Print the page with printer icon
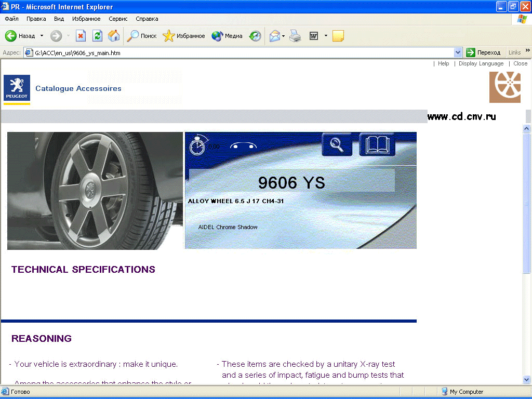Screen dimensions: 532x399 295,36
